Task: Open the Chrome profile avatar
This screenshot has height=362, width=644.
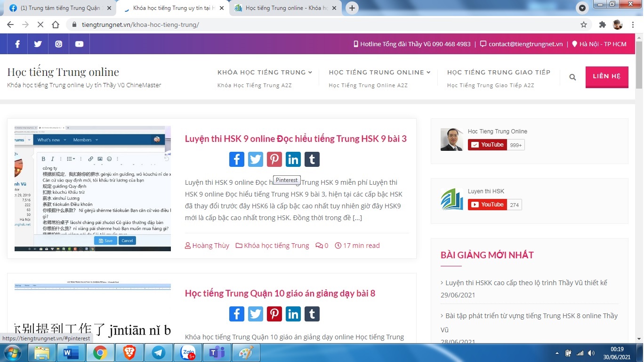Action: 618,25
